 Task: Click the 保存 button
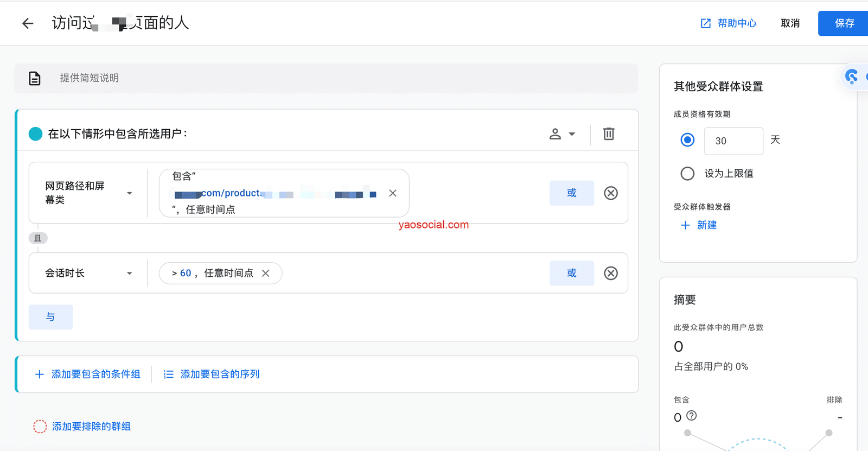click(x=844, y=23)
